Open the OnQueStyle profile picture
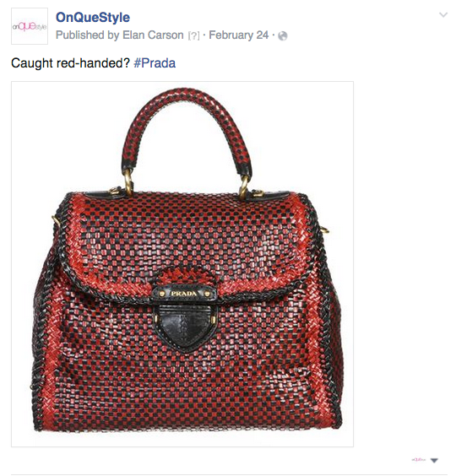This screenshot has width=456, height=476. [30, 26]
